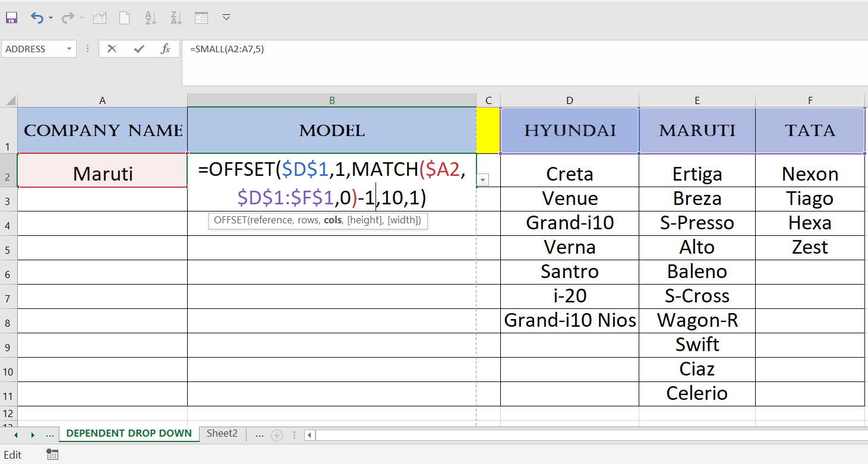Select the Santro cell
The image size is (868, 464).
coord(570,272)
